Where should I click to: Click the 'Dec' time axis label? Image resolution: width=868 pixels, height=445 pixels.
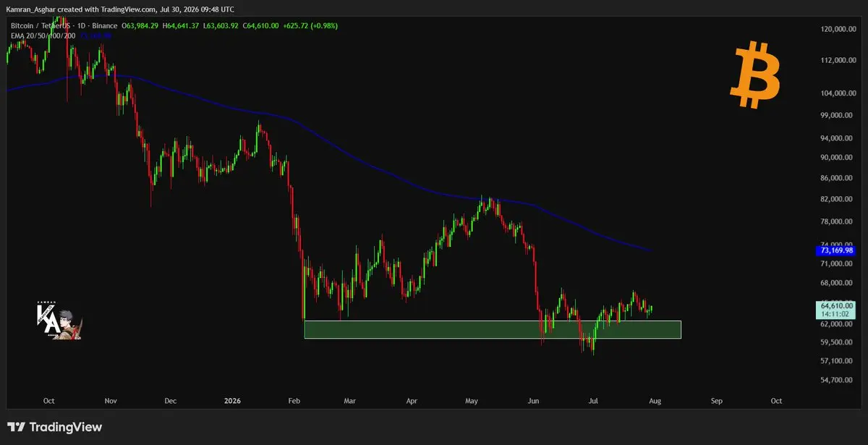click(x=170, y=400)
